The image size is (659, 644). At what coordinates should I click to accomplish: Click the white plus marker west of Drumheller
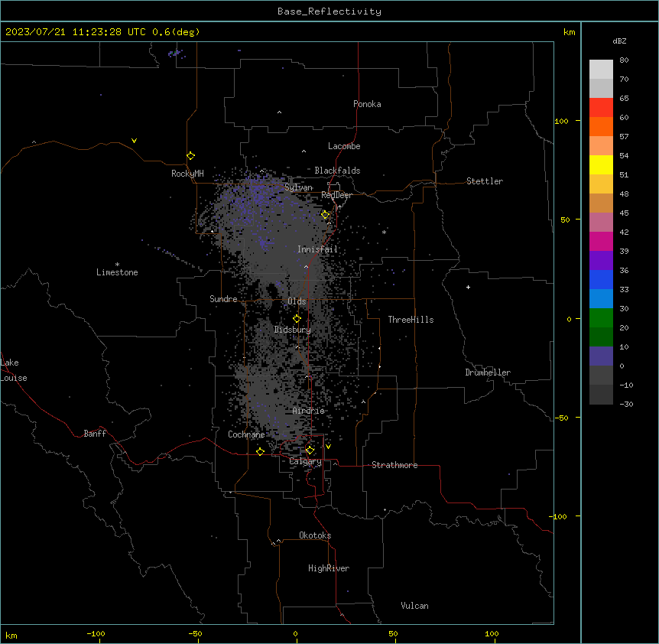point(468,287)
